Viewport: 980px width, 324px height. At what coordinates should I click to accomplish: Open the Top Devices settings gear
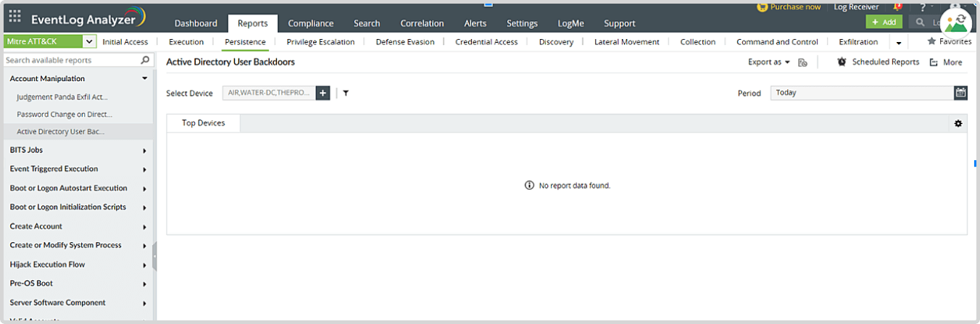[958, 123]
